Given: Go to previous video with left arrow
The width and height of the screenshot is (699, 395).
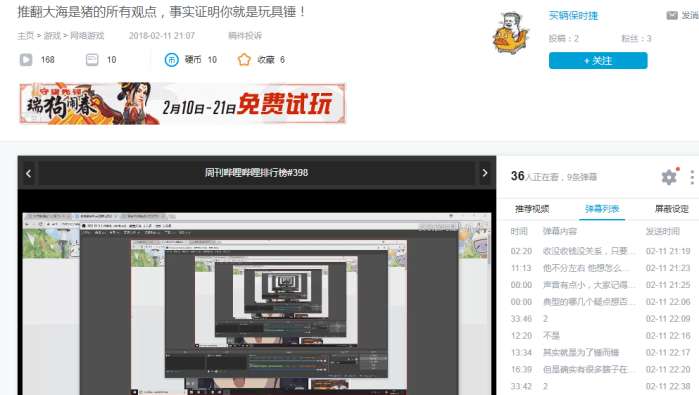Looking at the screenshot, I should pyautogui.click(x=29, y=173).
